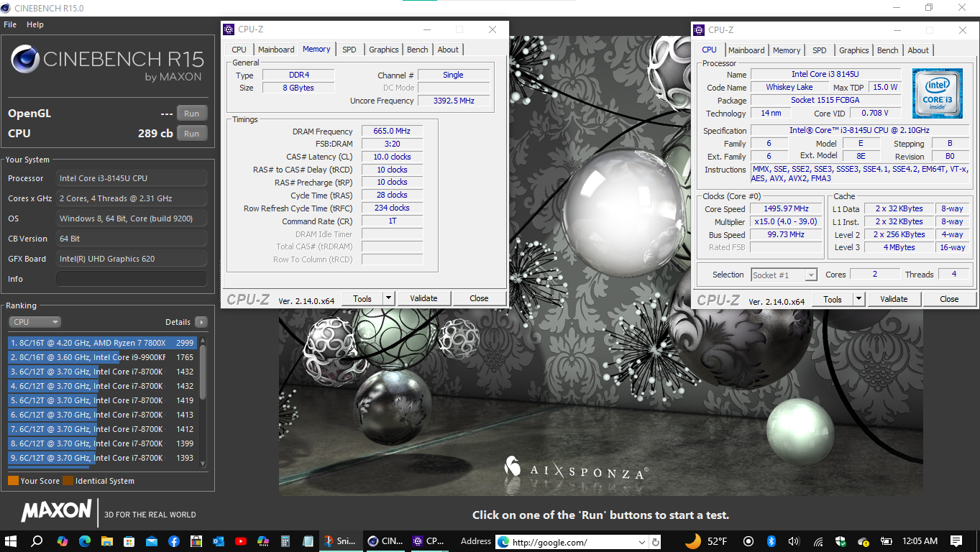980x552 pixels.
Task: Select ranking entry scoring 1419
Action: coord(102,400)
